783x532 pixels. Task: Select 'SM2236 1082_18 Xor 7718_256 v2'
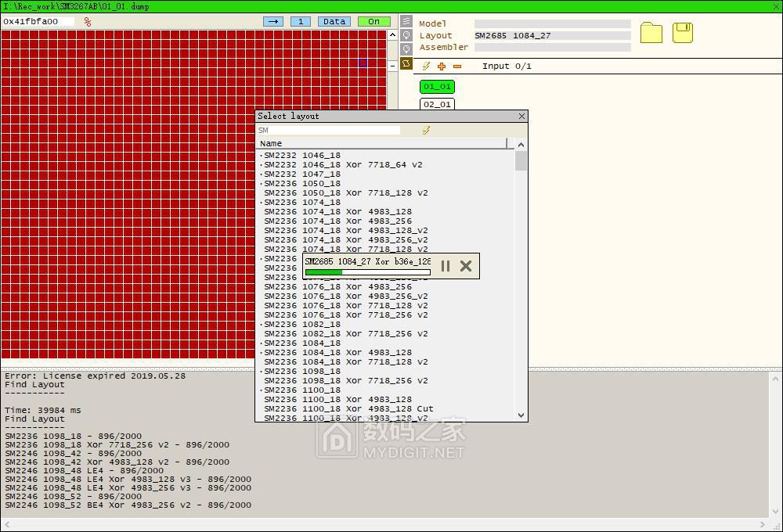coord(345,334)
